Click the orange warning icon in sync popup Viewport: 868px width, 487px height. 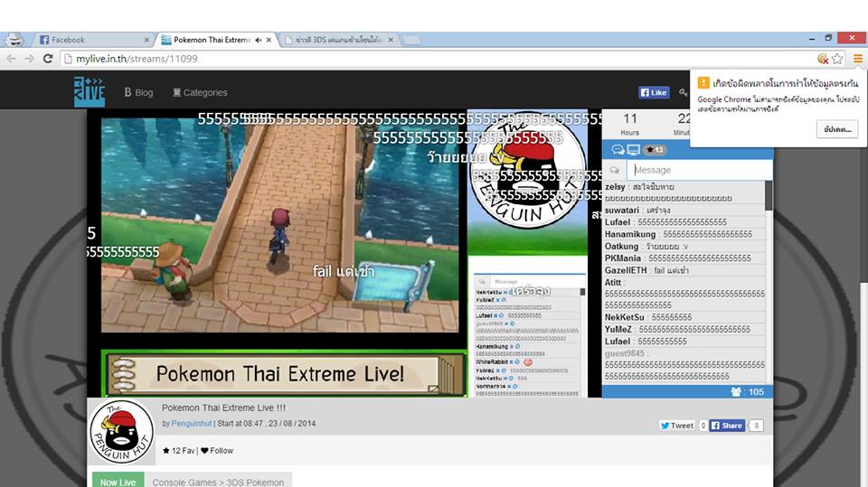(x=703, y=83)
